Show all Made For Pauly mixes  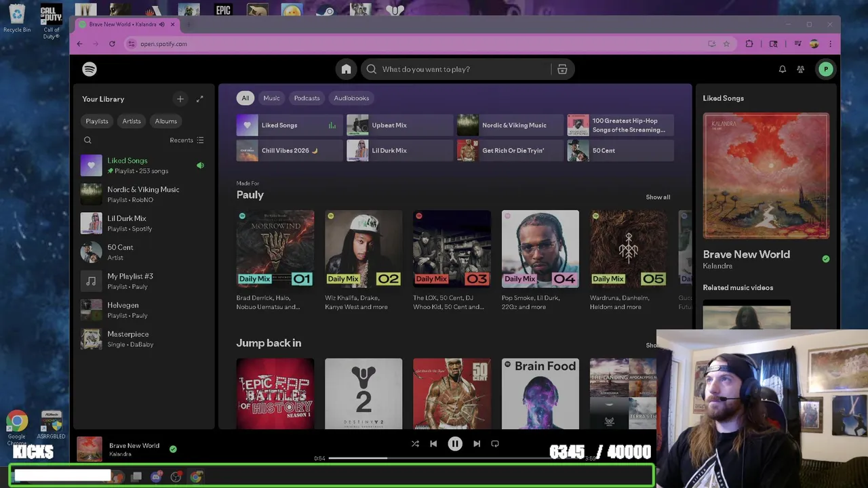point(658,197)
